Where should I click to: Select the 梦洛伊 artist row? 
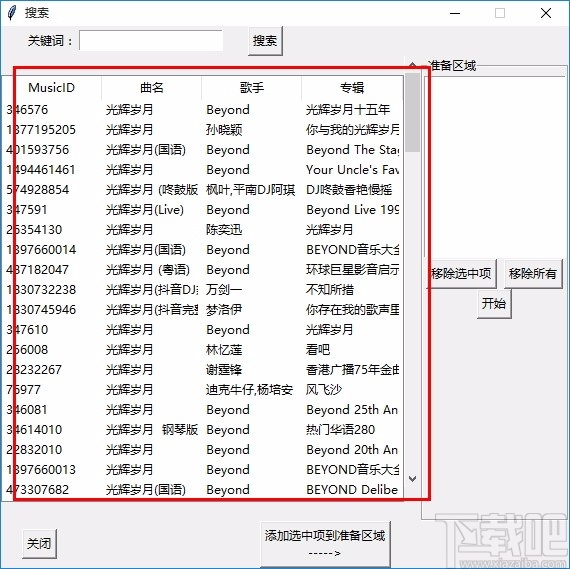(x=202, y=309)
